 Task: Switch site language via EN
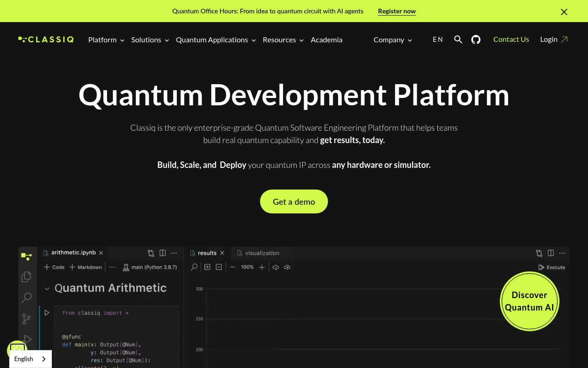pos(438,40)
